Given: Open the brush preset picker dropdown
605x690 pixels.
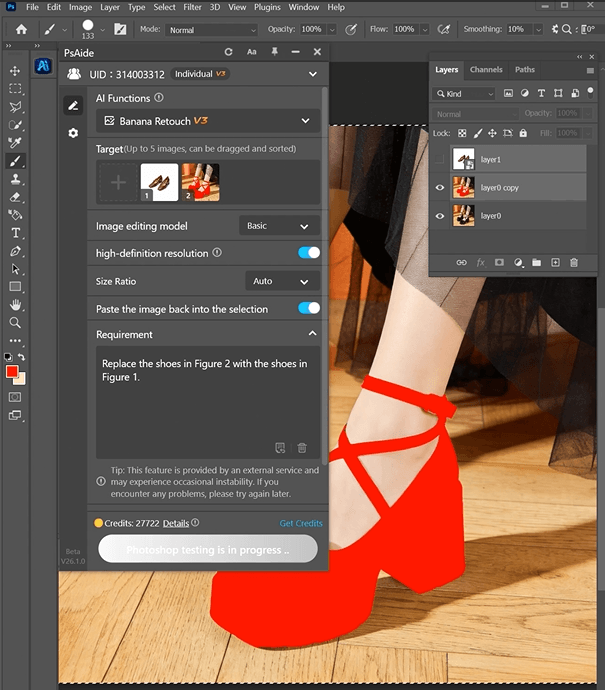Looking at the screenshot, I should [x=103, y=30].
